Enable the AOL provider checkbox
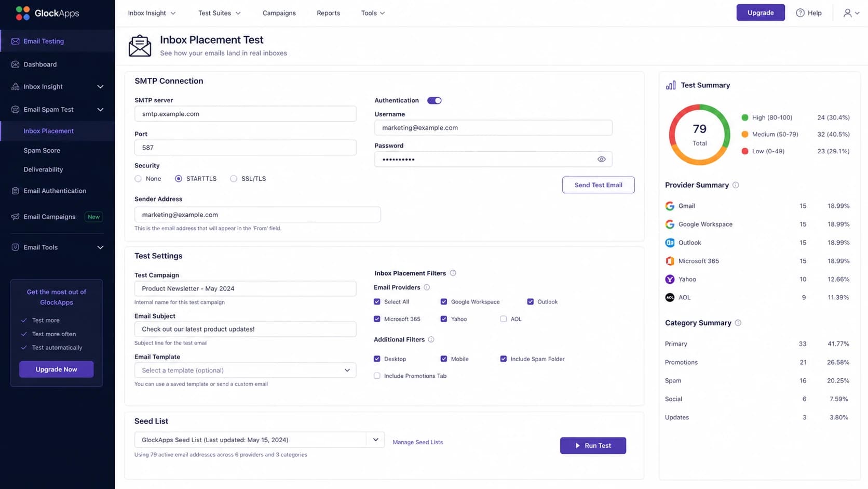This screenshot has height=489, width=868. 504,319
